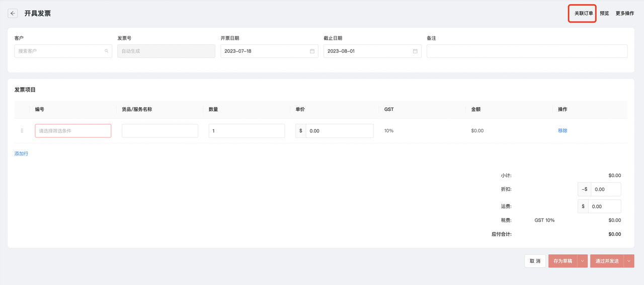
Task: Click the 自动生成 invoice number field
Action: [166, 51]
